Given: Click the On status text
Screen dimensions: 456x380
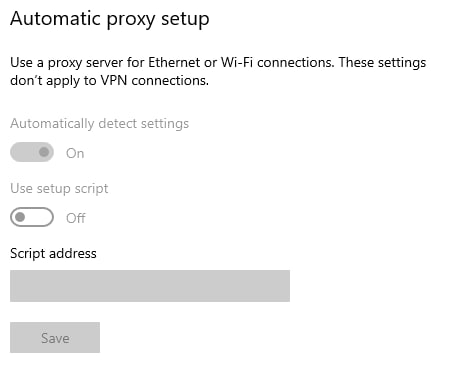Looking at the screenshot, I should tap(75, 153).
